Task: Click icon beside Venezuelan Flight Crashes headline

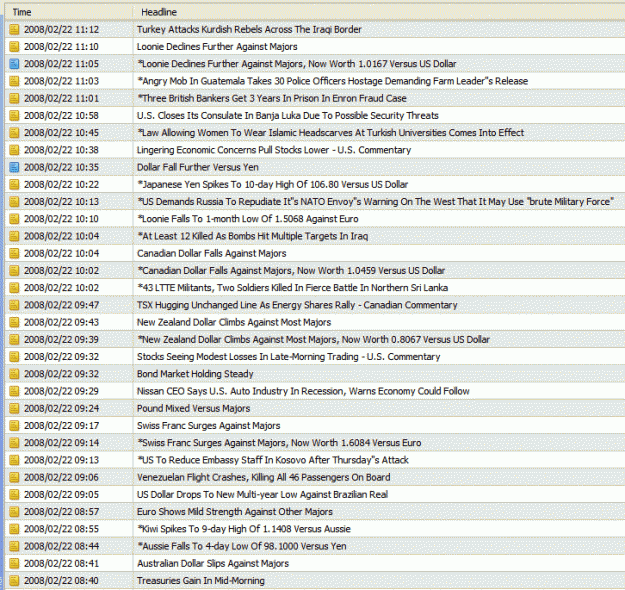Action: pos(14,478)
